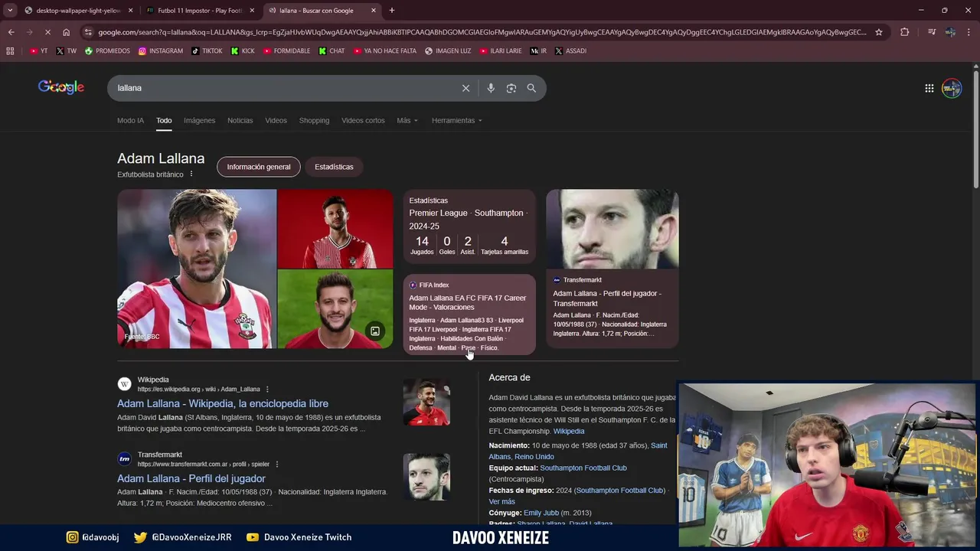The width and height of the screenshot is (980, 551).
Task: Open the ASSADI bookmark
Action: [570, 51]
